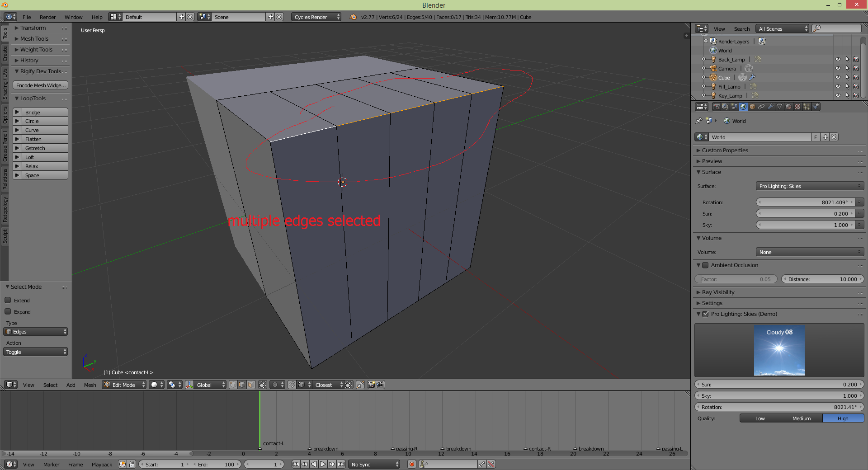This screenshot has width=868, height=470.
Task: Toggle Key_Lamp renderability camera icon
Action: click(856, 95)
